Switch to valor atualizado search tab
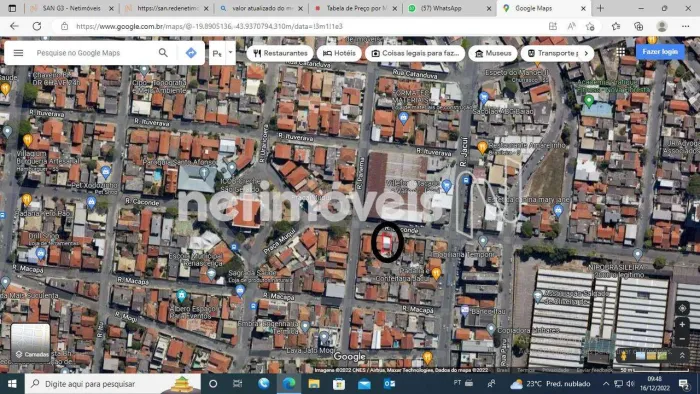The image size is (700, 394). pos(262,8)
